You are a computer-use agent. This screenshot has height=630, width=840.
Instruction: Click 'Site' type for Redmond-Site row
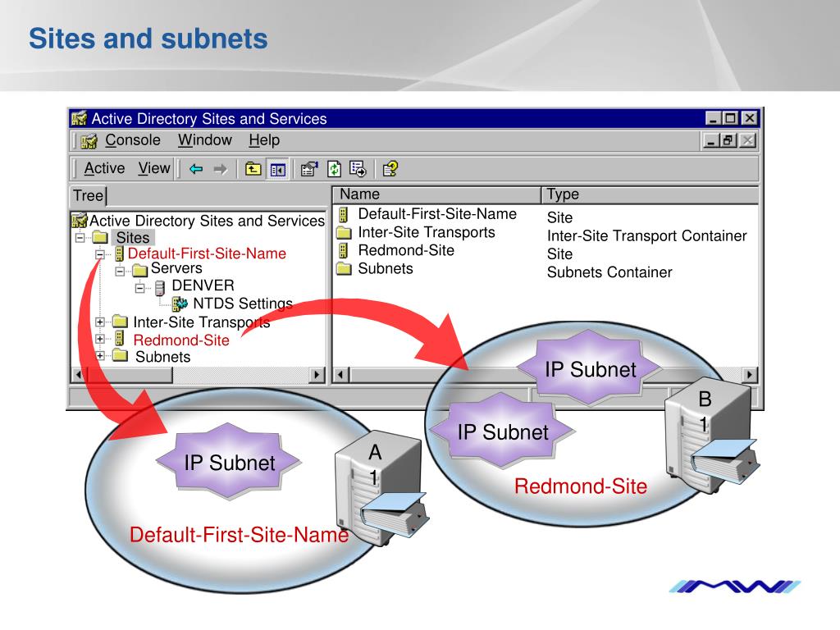pos(559,254)
